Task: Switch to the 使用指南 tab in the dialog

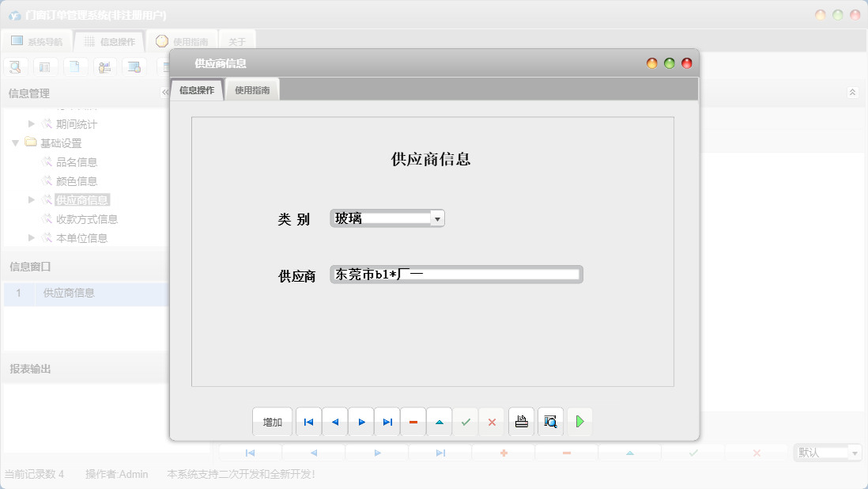Action: pyautogui.click(x=251, y=89)
